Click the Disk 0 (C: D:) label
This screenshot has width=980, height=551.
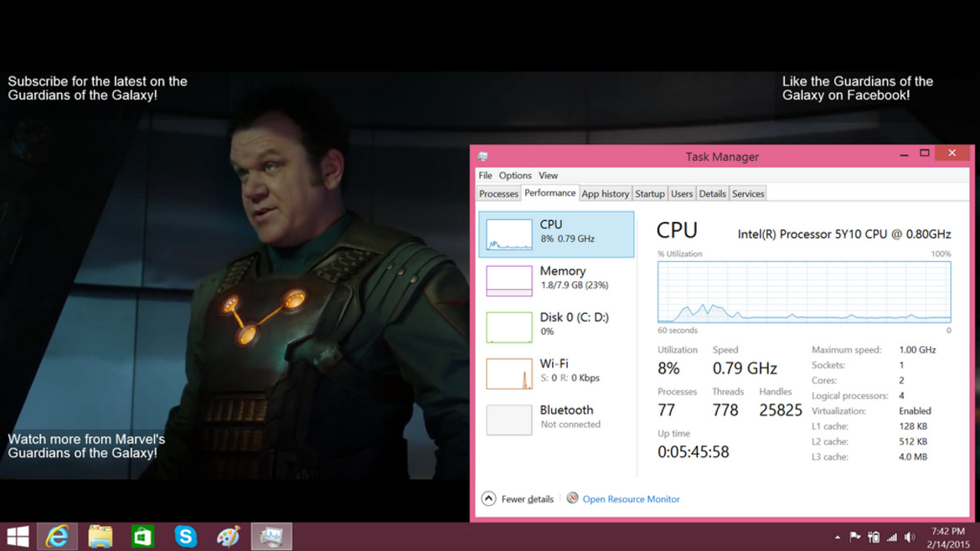[x=575, y=317]
